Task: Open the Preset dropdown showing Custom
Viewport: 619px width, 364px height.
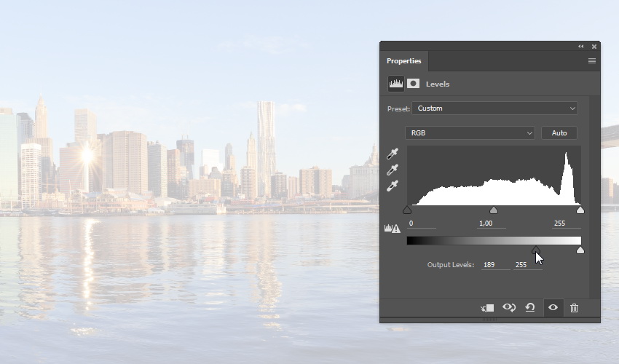Action: 495,108
